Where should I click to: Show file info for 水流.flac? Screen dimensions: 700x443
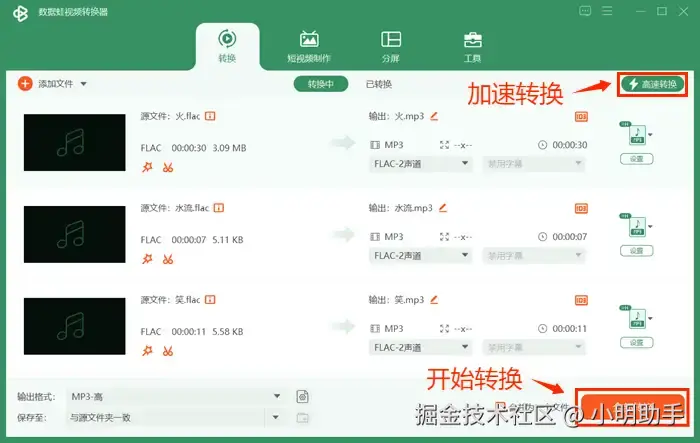pyautogui.click(x=219, y=208)
